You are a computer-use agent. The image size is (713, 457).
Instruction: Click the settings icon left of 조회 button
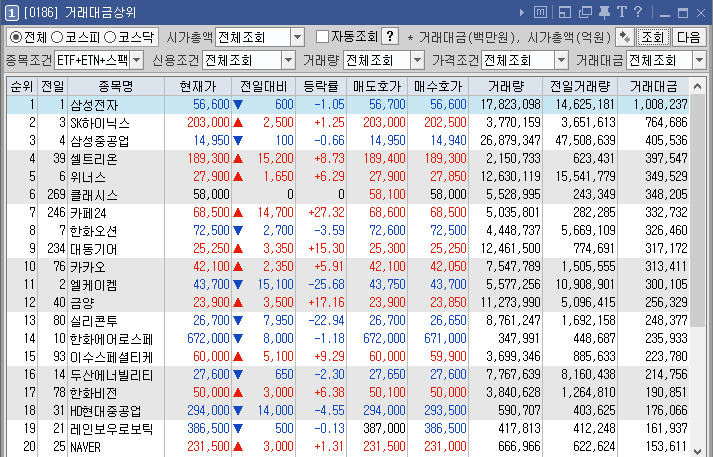pos(625,37)
